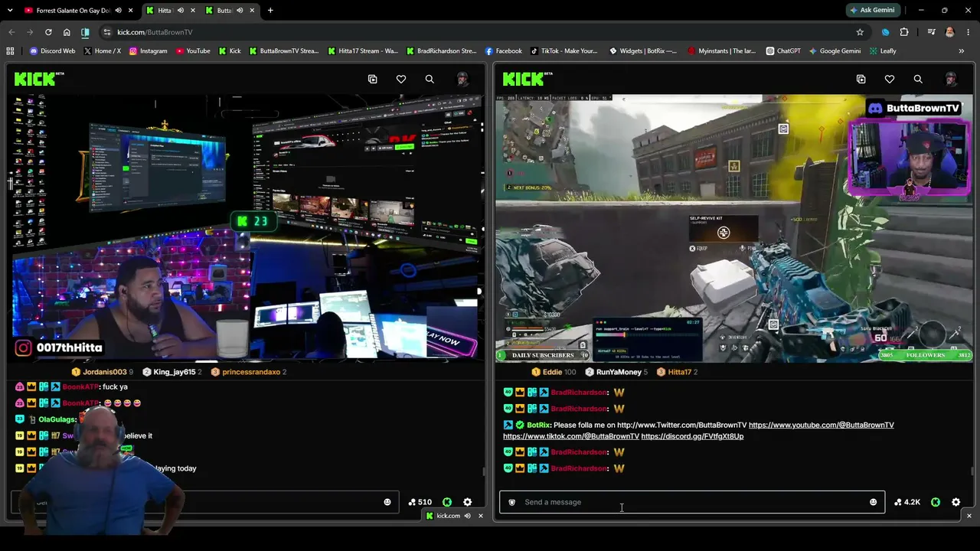The height and width of the screenshot is (551, 980).
Task: Click the clips icon in the left Kick pane
Action: point(373,79)
